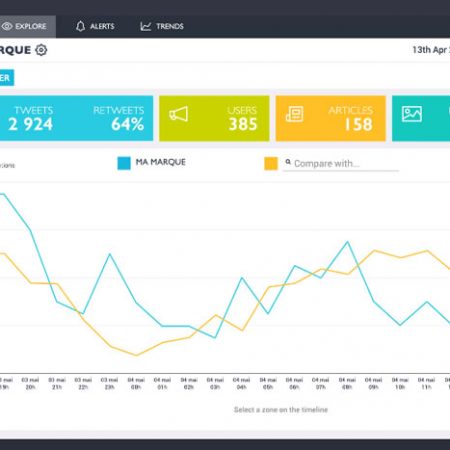
Task: Click the megaphone icon in Users tile
Action: 179,114
